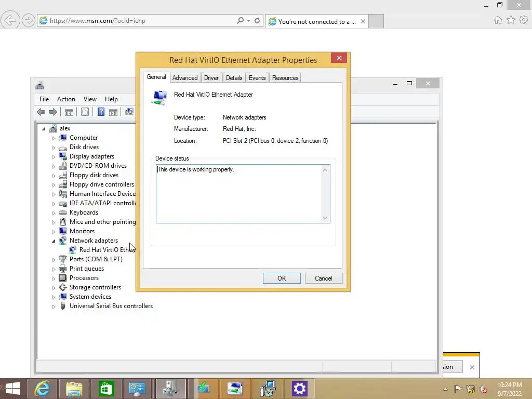532x399 pixels.
Task: Select the Floppy drive controllers item
Action: tap(102, 184)
